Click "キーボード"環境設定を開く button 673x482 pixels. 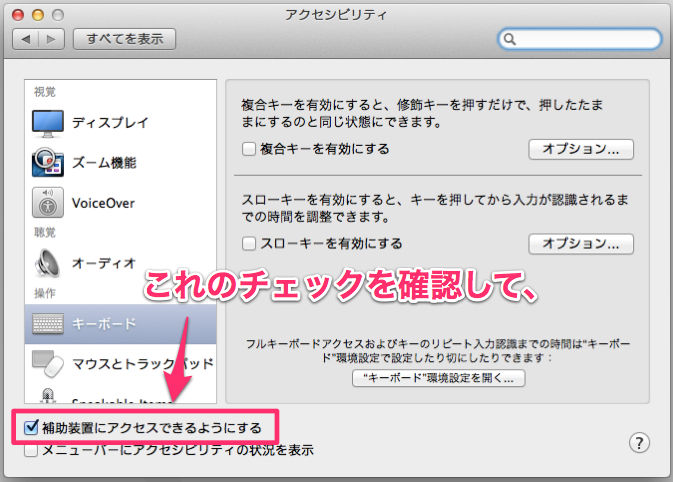tap(438, 378)
